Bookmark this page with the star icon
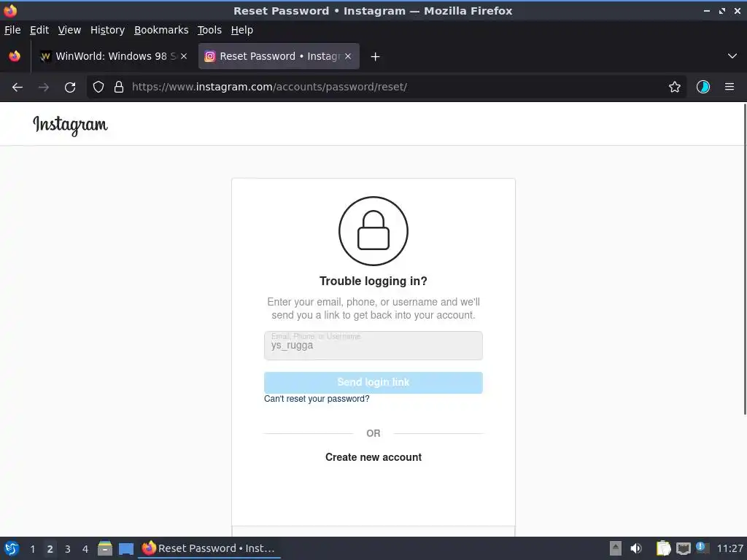 pos(675,87)
